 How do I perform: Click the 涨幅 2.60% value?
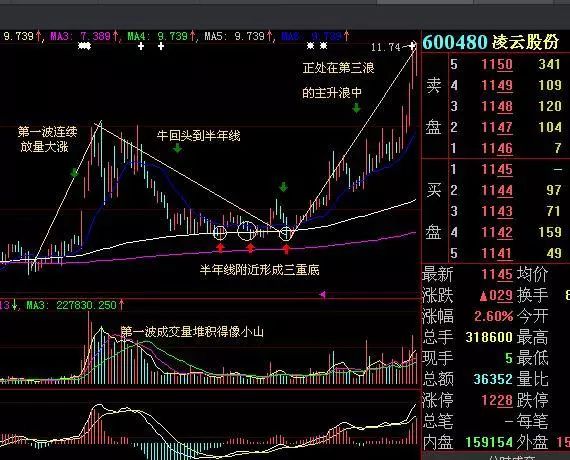point(493,316)
